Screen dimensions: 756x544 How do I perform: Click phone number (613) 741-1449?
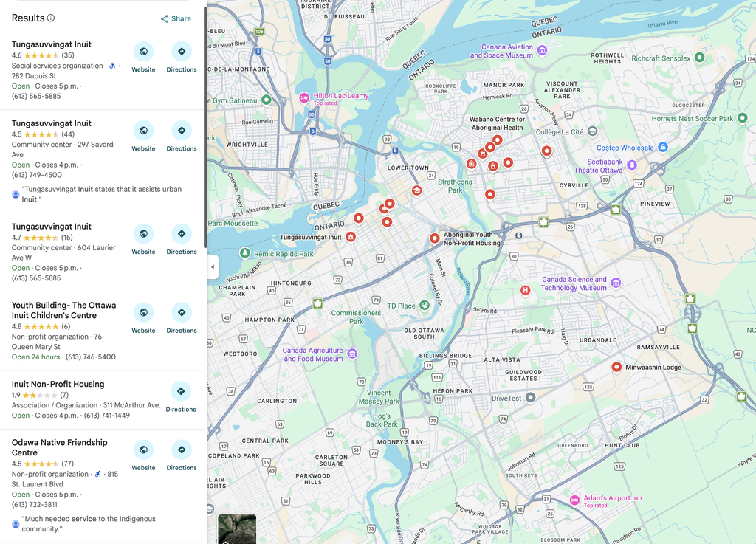(107, 416)
